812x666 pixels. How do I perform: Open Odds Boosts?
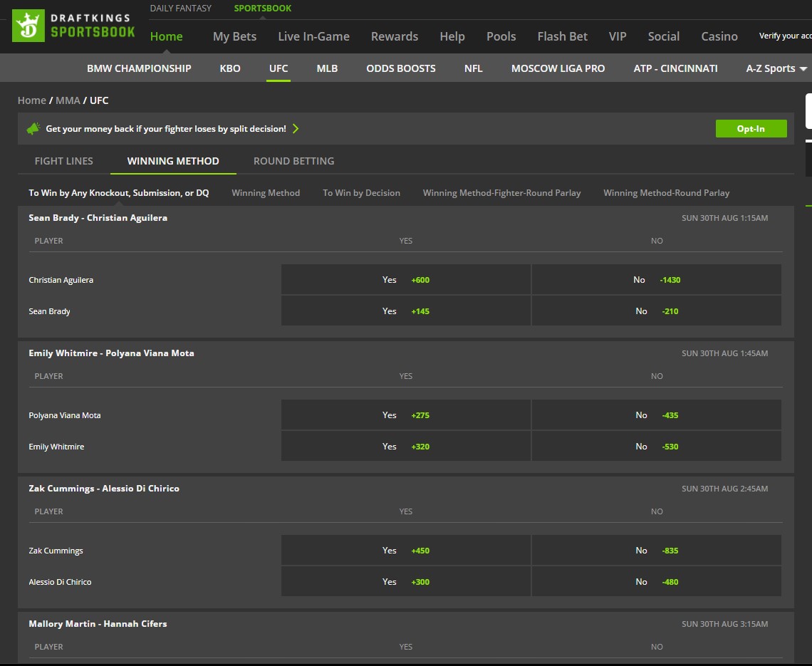(x=401, y=68)
